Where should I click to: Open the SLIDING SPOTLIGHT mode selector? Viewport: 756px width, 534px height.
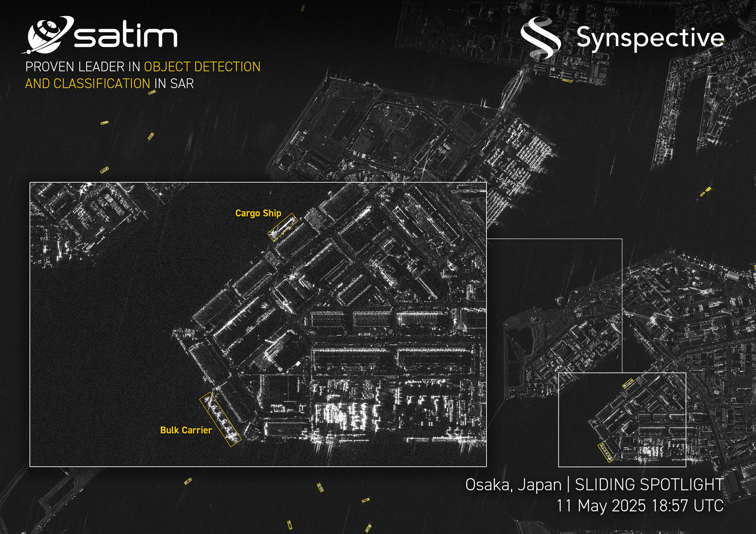648,487
